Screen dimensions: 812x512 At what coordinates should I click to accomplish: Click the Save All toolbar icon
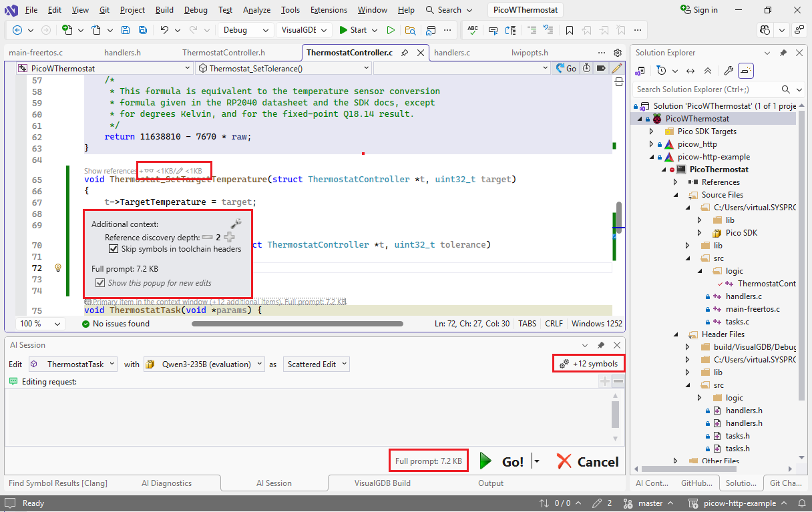click(x=143, y=30)
